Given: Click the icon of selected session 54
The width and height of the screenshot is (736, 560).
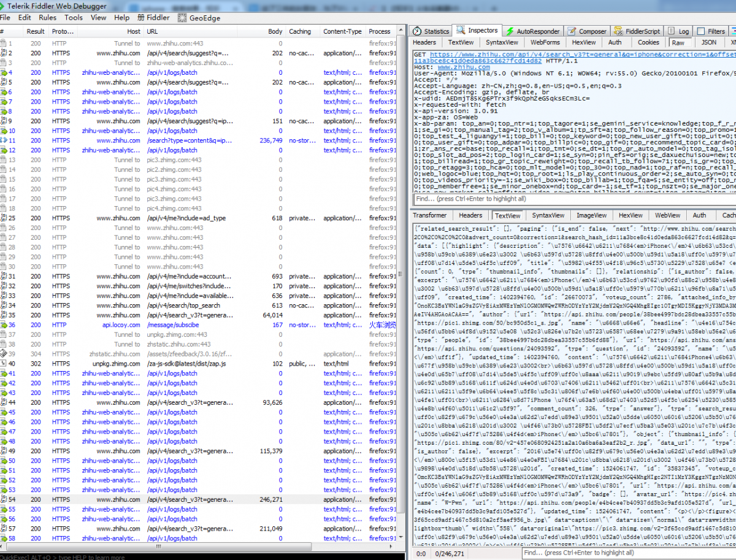Looking at the screenshot, I should (3, 499).
